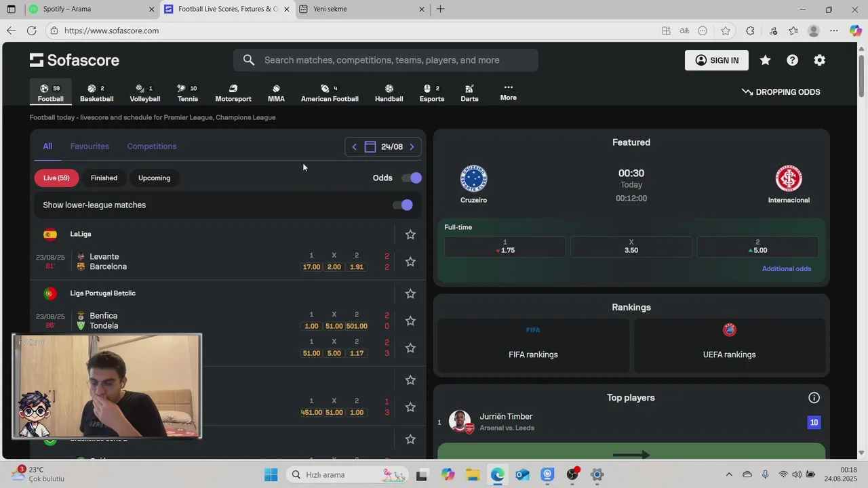Open File Explorer from taskbar

(473, 474)
